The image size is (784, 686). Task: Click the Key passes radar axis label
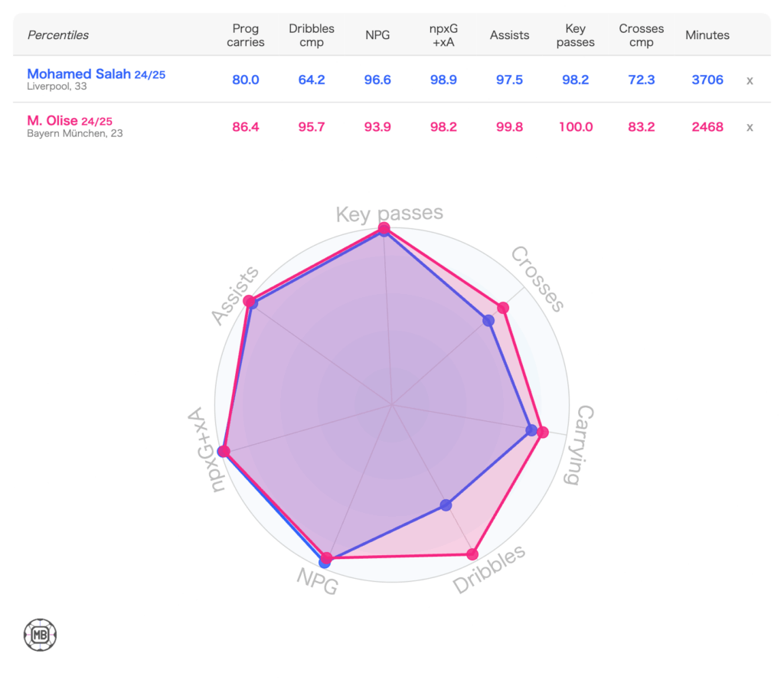coord(389,214)
